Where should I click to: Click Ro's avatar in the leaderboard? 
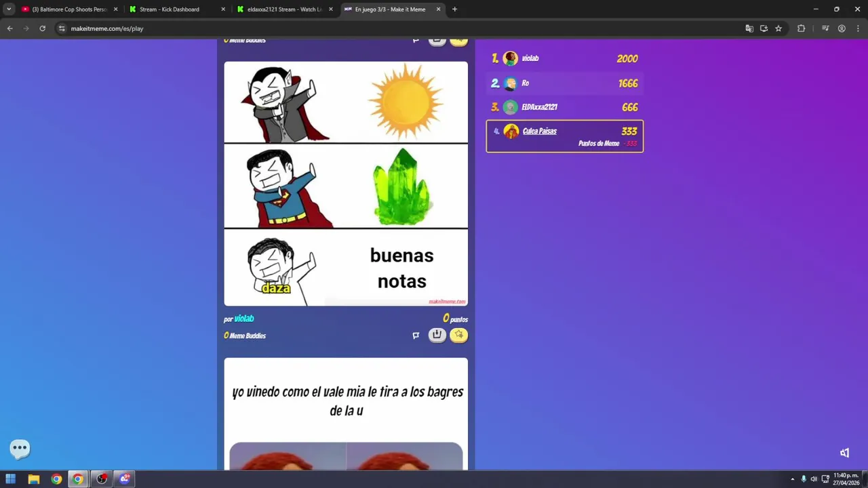511,83
